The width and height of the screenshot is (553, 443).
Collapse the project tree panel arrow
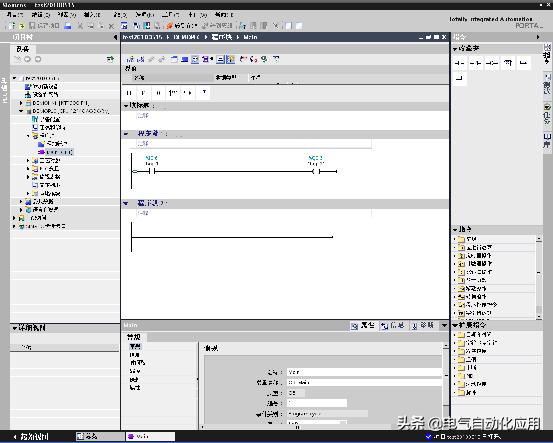tap(115, 37)
